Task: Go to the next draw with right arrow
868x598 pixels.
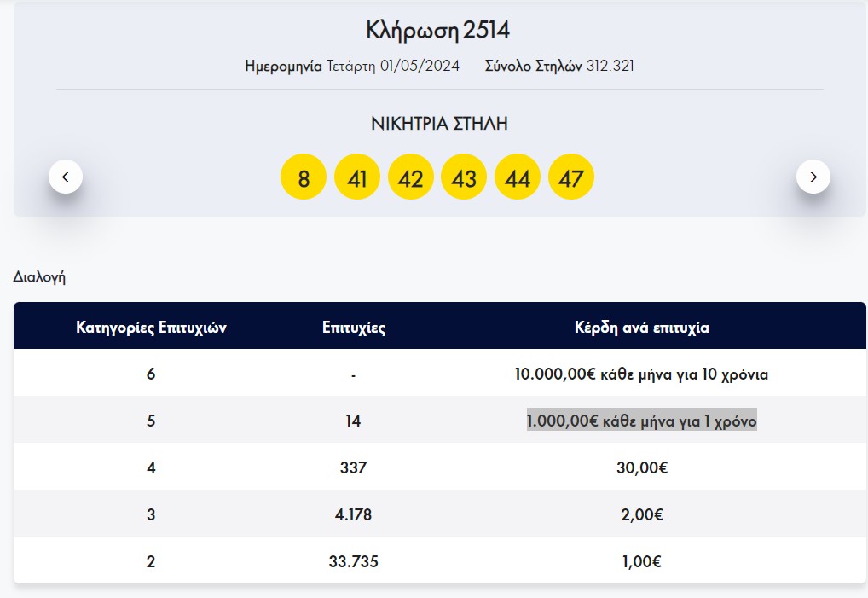Action: point(813,177)
